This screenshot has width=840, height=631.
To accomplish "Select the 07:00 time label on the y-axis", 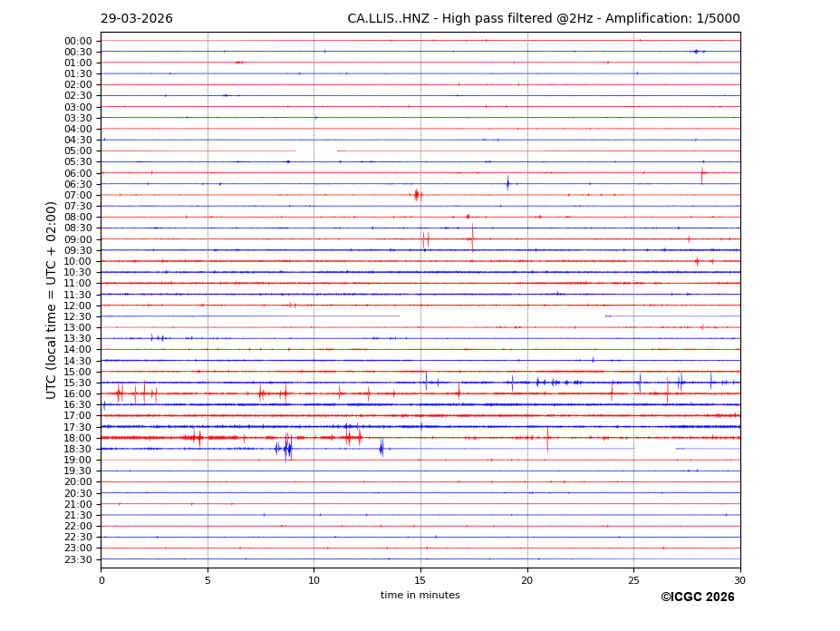I will pos(77,195).
